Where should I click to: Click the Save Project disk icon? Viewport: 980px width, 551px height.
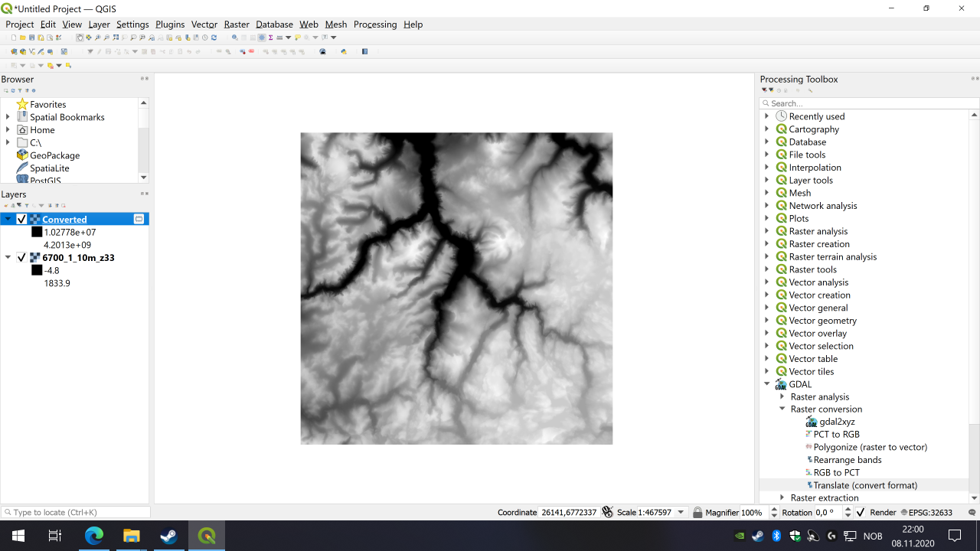(x=31, y=37)
